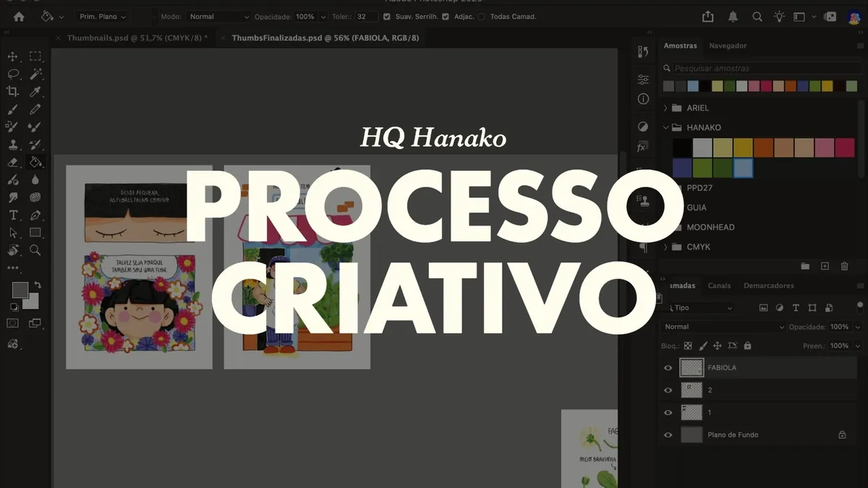Go to the Home screen icon

[19, 17]
